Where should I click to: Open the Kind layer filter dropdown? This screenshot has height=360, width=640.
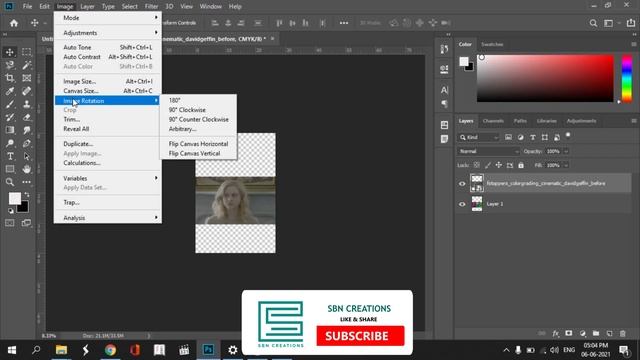479,138
